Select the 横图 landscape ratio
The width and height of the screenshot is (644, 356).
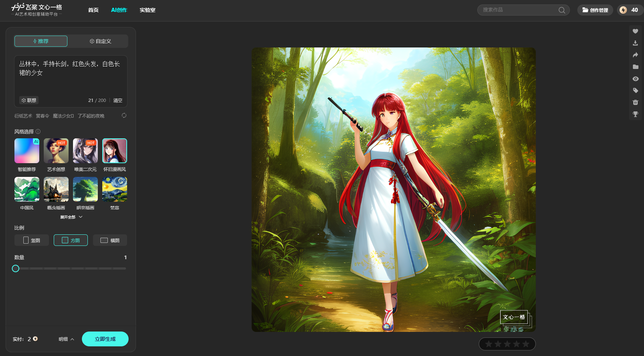(110, 240)
